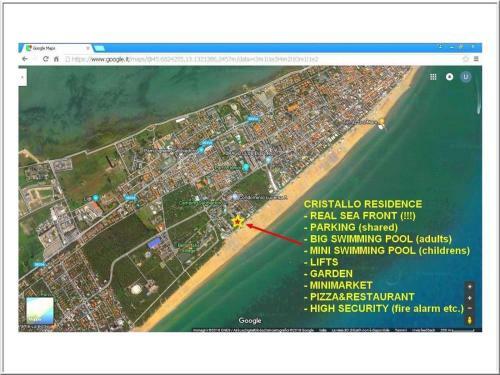Minimize the browser window
500x375 pixels.
pyautogui.click(x=452, y=47)
